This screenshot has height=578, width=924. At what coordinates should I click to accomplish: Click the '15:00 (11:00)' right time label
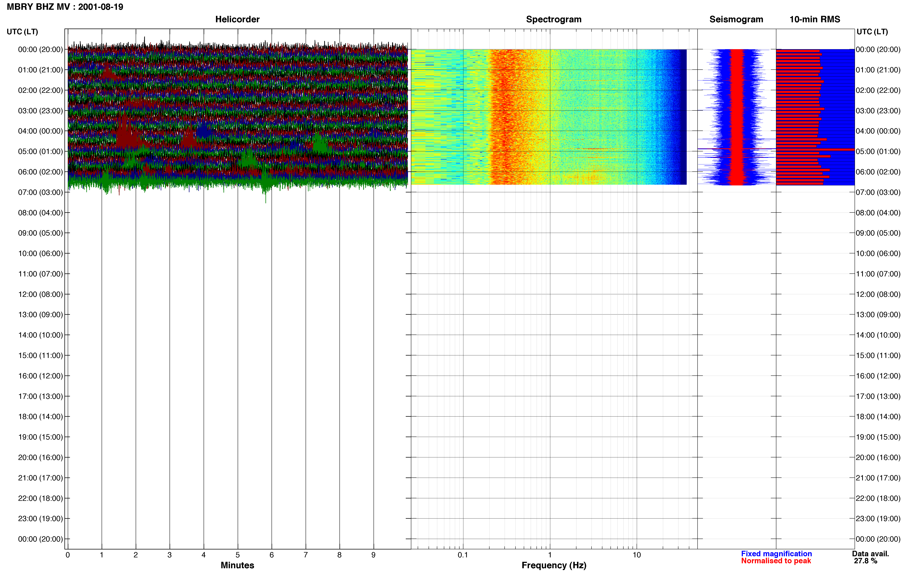pyautogui.click(x=878, y=356)
